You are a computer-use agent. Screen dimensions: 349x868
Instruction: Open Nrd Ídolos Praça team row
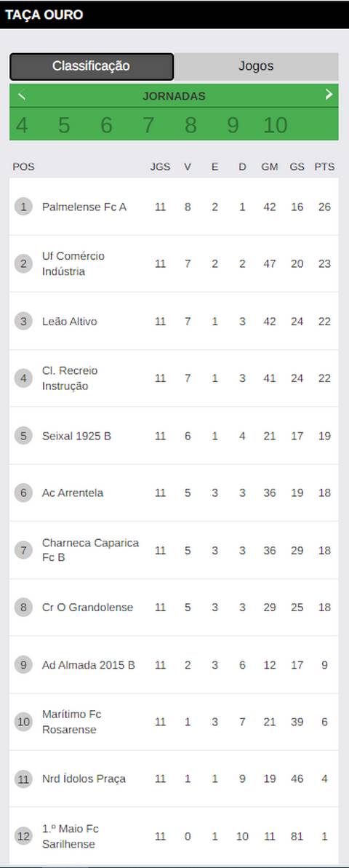tap(174, 779)
